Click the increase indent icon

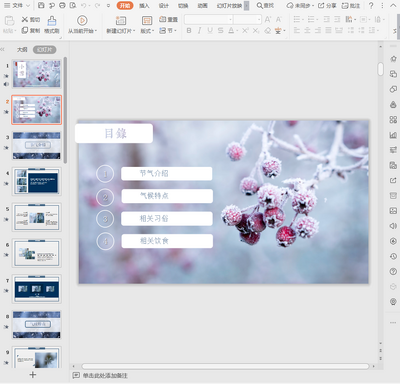[337, 20]
